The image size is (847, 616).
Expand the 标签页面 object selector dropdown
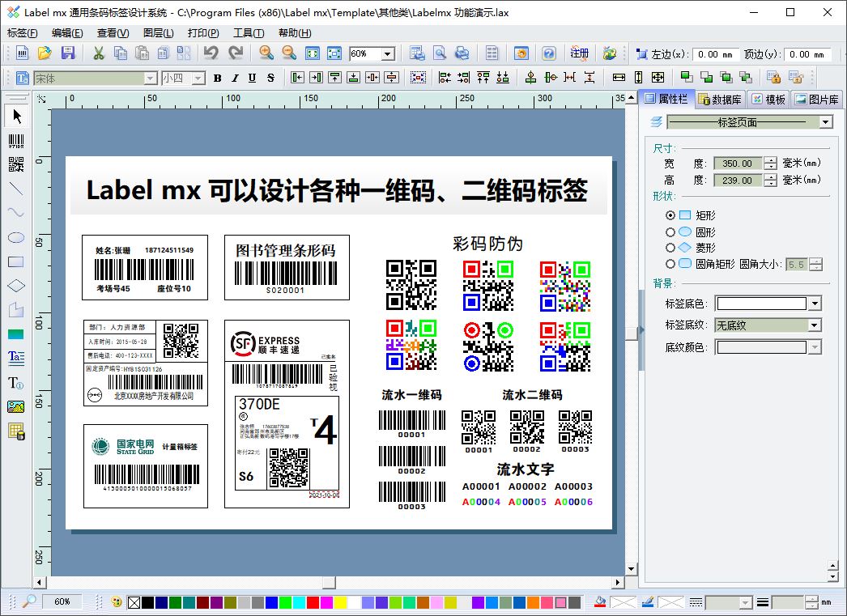825,122
